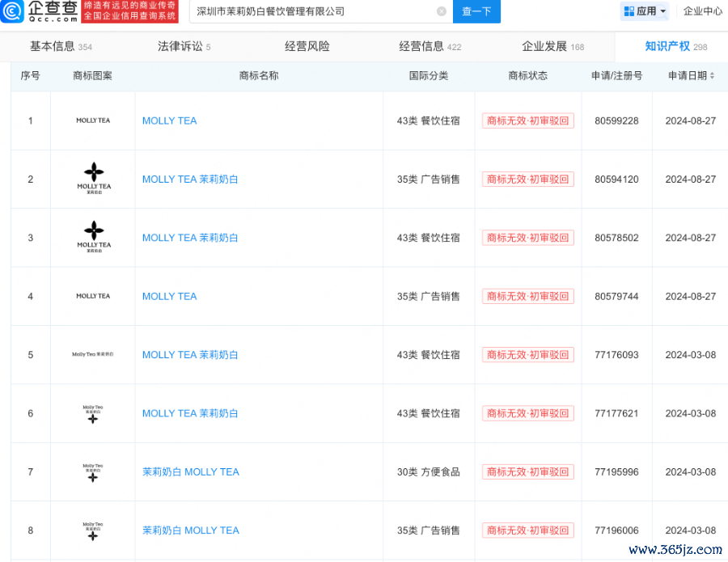The height and width of the screenshot is (562, 728).
Task: Select application number 77195996
Action: coord(616,472)
